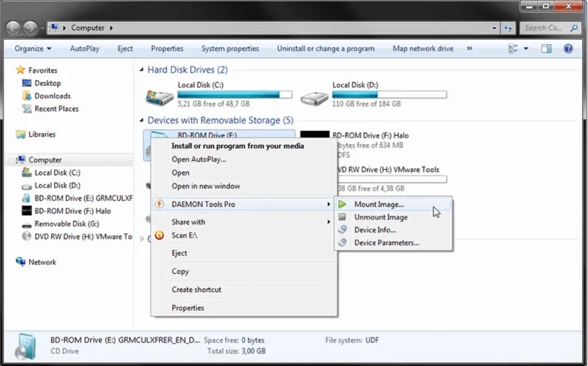Image resolution: width=588 pixels, height=366 pixels.
Task: Collapse the Hard Disk Drives group
Action: click(141, 70)
